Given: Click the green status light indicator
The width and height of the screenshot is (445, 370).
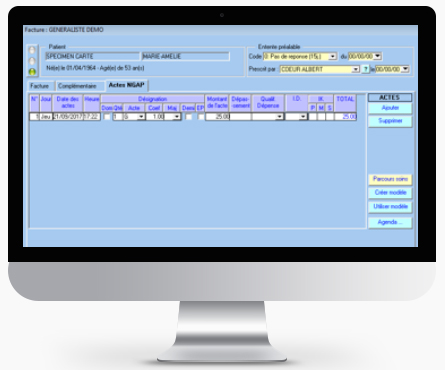Looking at the screenshot, I should tap(32, 72).
